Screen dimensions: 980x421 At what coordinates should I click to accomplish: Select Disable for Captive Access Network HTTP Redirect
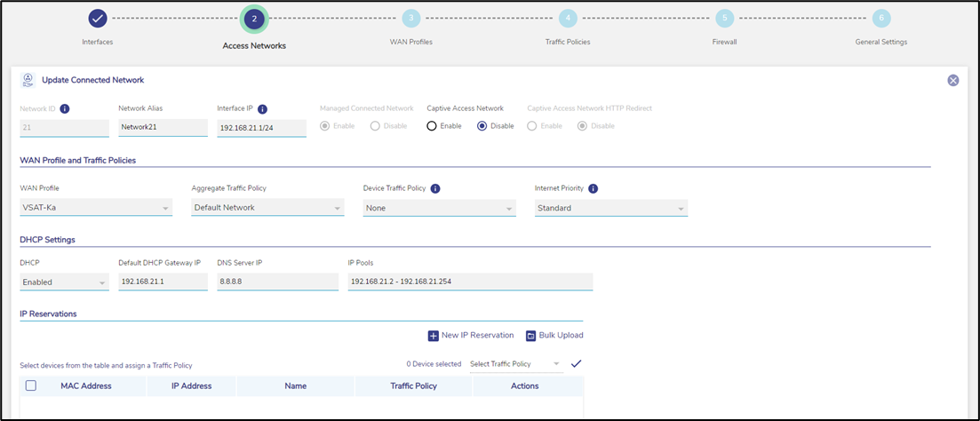583,125
